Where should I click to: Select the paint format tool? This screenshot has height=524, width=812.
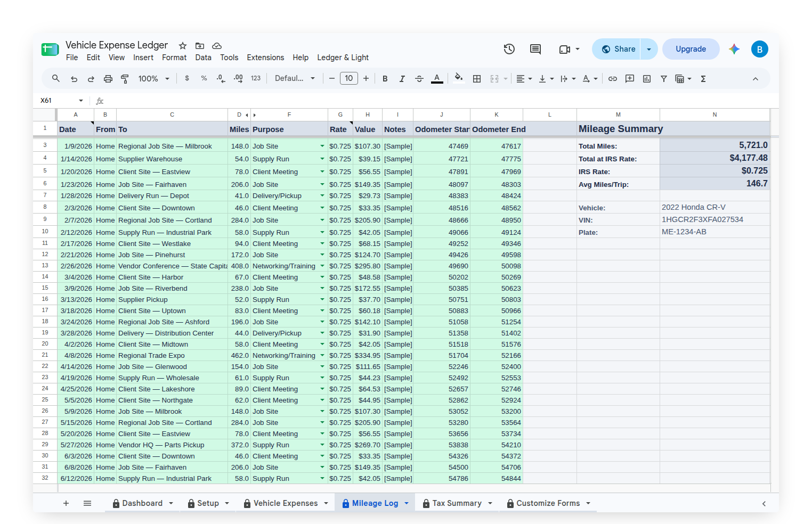click(x=125, y=79)
